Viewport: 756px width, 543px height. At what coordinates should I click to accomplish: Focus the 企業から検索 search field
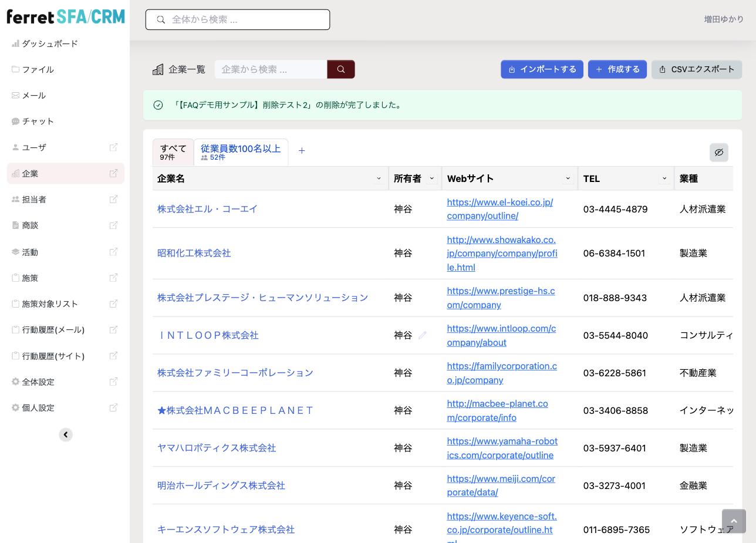coord(271,69)
